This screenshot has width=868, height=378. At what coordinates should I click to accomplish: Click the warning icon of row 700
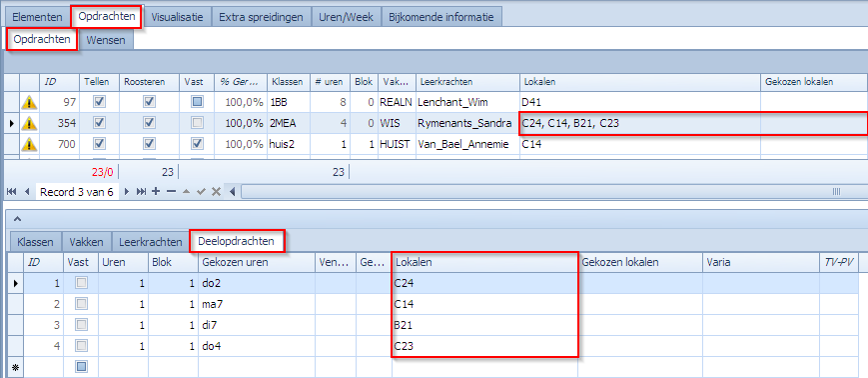29,145
